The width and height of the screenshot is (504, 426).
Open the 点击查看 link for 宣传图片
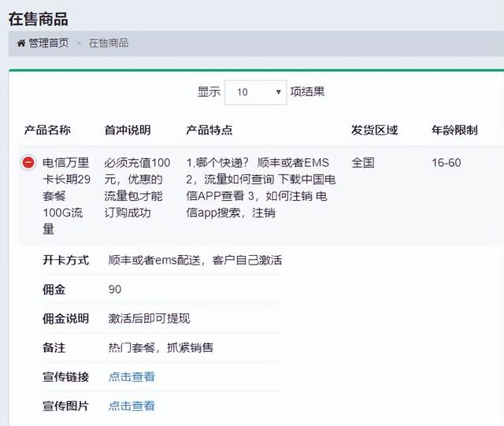click(132, 406)
